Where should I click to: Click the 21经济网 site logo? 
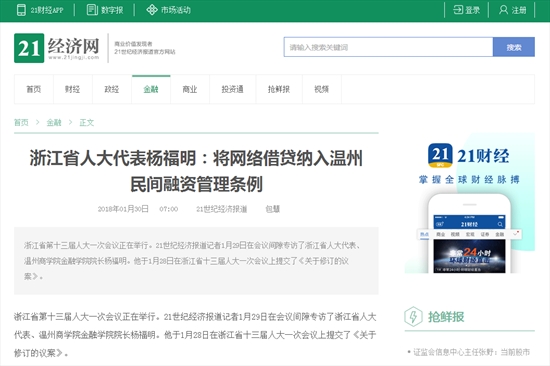[57, 48]
